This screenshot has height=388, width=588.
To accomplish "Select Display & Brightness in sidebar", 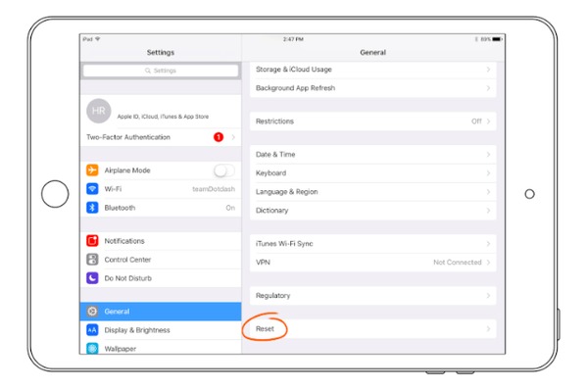I will point(161,330).
